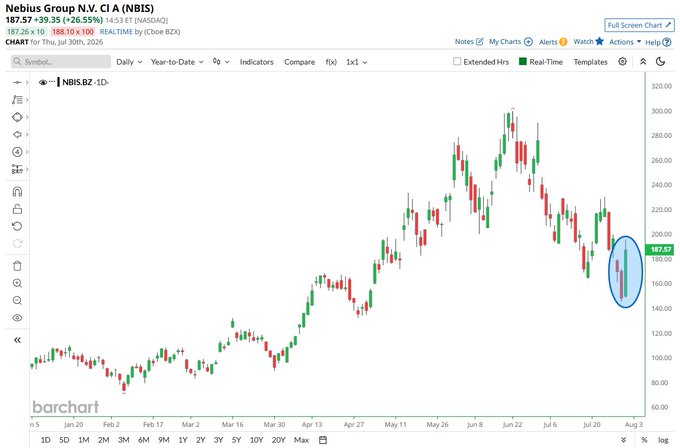
Task: Open Alerts link
Action: [553, 42]
